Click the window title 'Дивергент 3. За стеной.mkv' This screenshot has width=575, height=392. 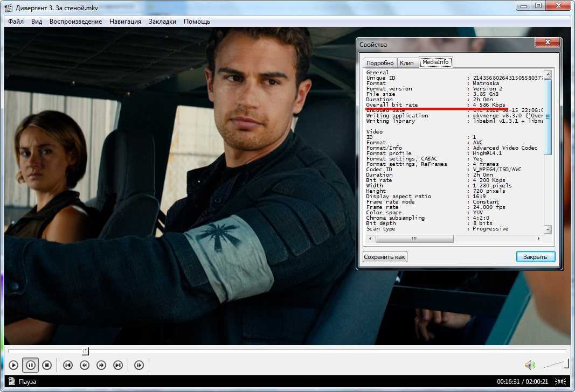tap(57, 8)
